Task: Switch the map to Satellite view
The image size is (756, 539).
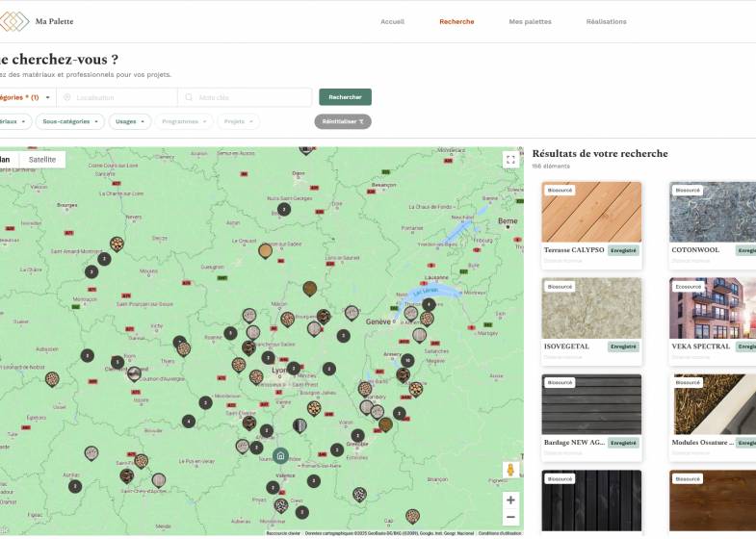Action: pyautogui.click(x=42, y=160)
